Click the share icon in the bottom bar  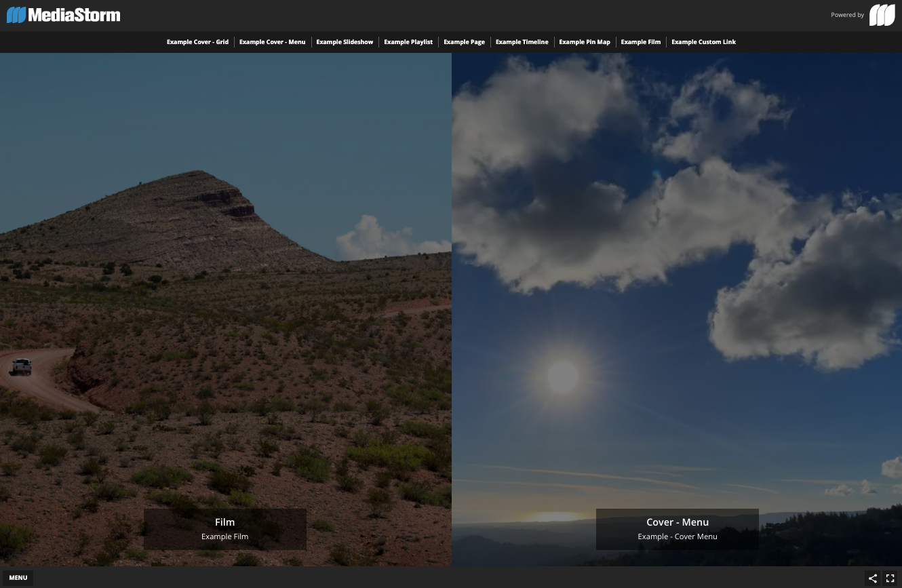coord(873,578)
